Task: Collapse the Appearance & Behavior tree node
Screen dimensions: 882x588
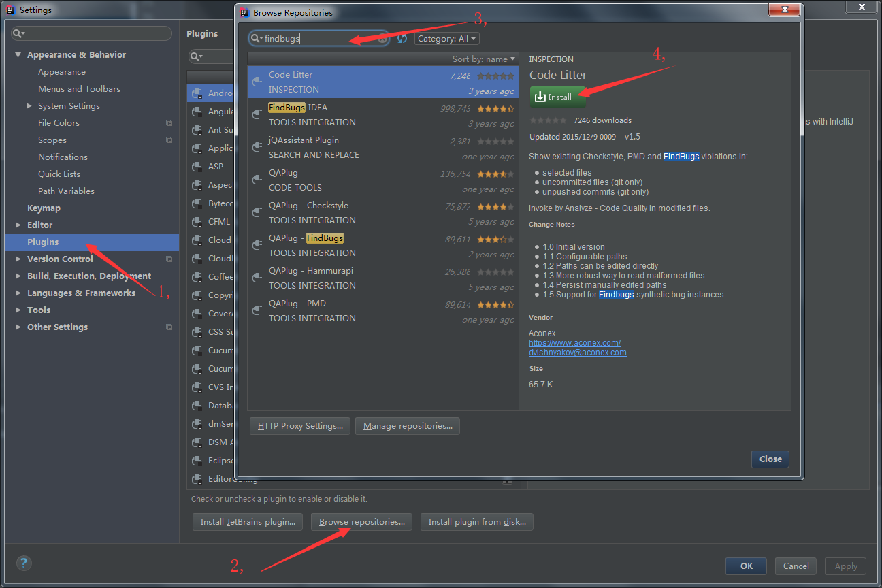Action: (18, 55)
